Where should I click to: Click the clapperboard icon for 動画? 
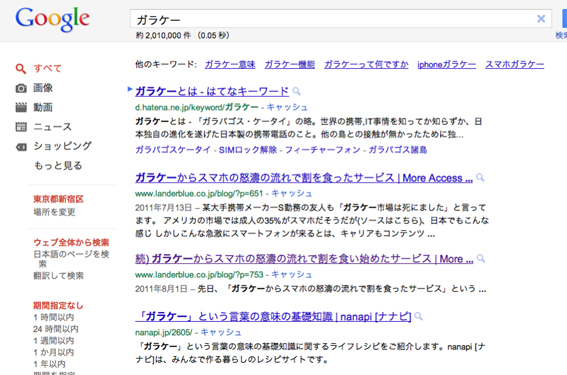21,107
